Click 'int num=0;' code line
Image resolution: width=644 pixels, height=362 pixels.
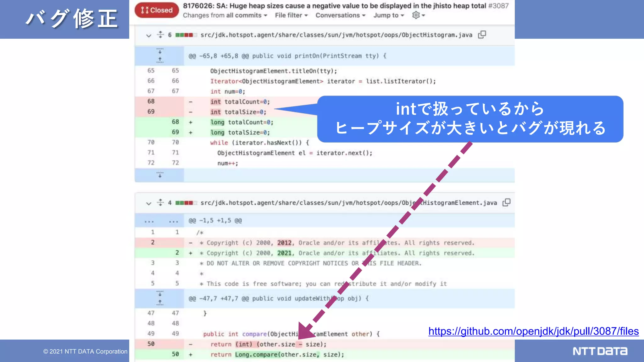[228, 91]
